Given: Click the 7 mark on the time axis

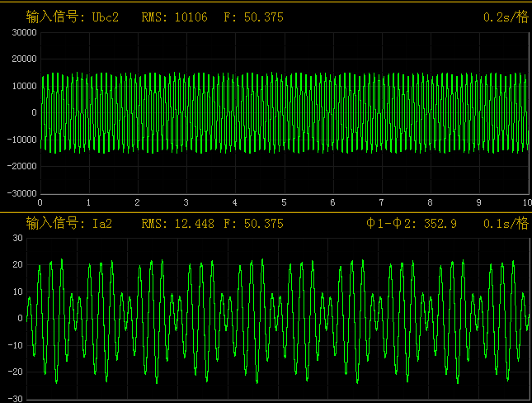Looking at the screenshot, I should point(381,202).
